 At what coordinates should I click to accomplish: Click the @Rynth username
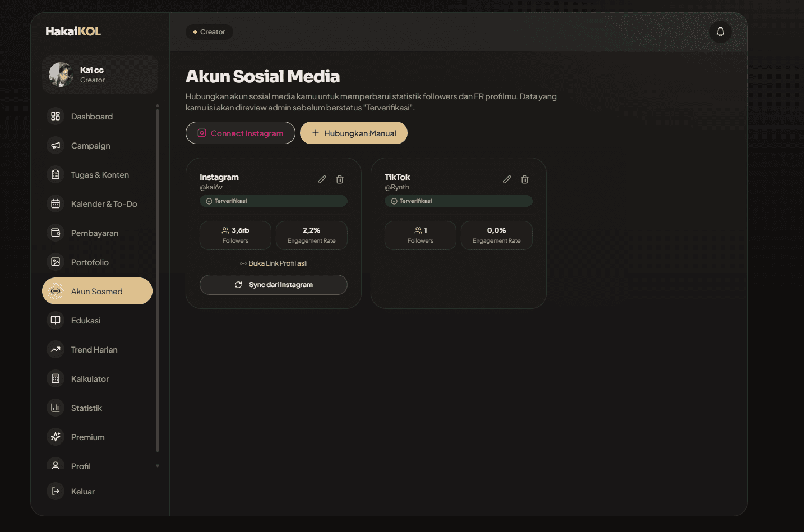point(397,187)
